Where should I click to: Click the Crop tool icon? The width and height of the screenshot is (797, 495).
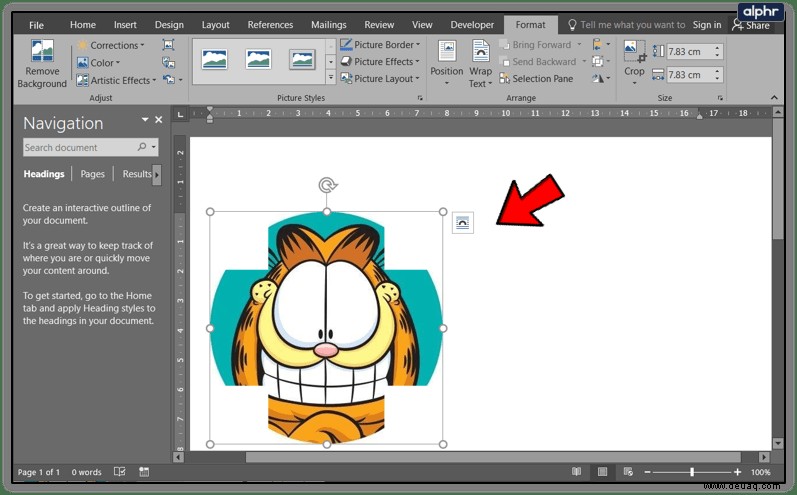[x=634, y=52]
